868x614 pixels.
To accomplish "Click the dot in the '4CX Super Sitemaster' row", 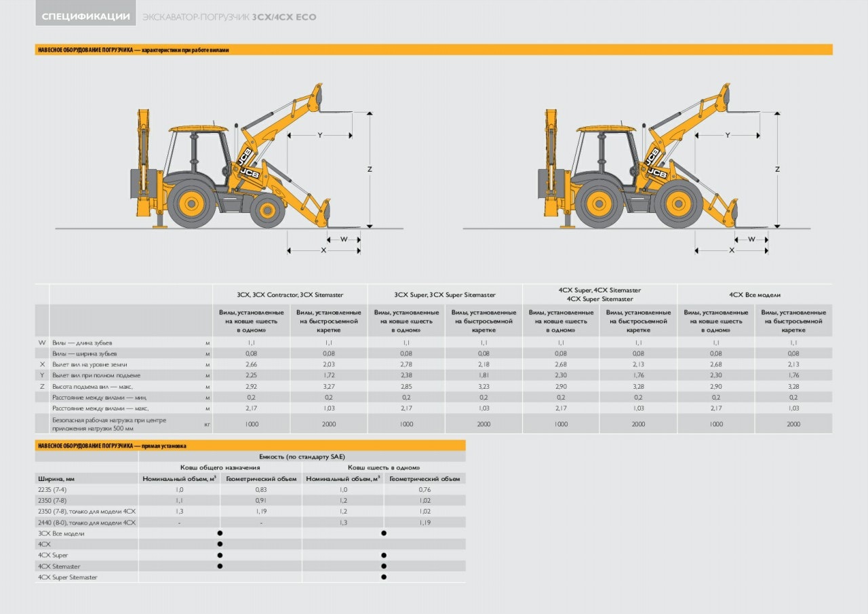I will coord(384,577).
